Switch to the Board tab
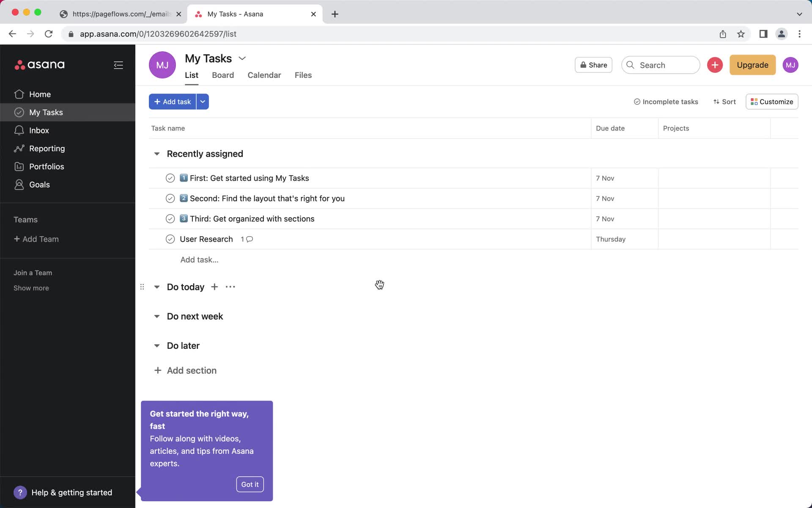Viewport: 812px width, 508px height. 222,75
